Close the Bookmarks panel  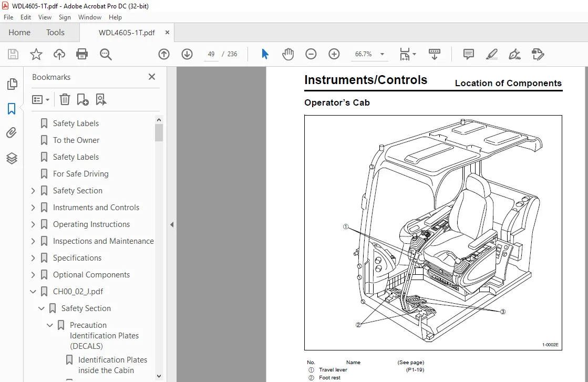[x=151, y=77]
